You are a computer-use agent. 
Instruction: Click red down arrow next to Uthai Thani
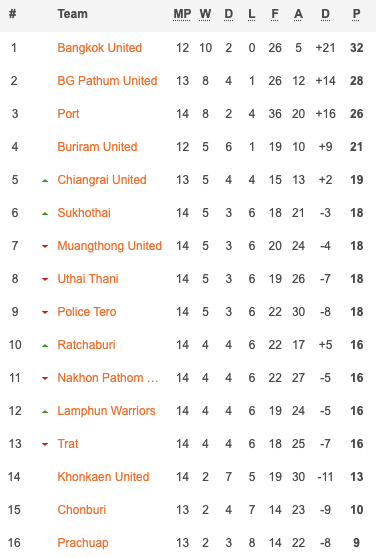click(45, 279)
